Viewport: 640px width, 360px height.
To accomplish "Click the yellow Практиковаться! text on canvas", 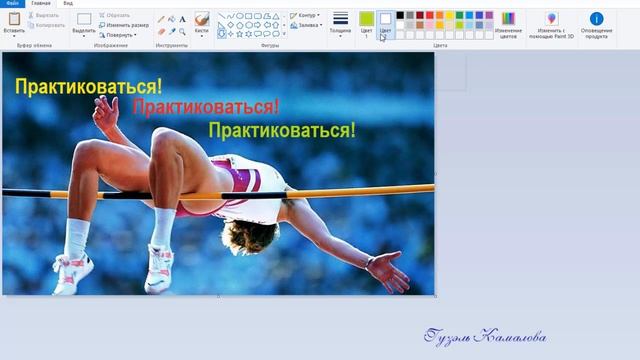I will point(89,87).
